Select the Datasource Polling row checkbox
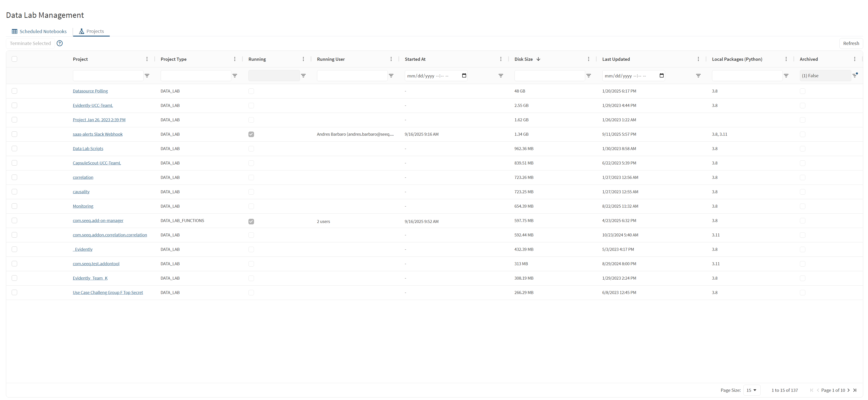This screenshot has height=400, width=868. tap(14, 91)
